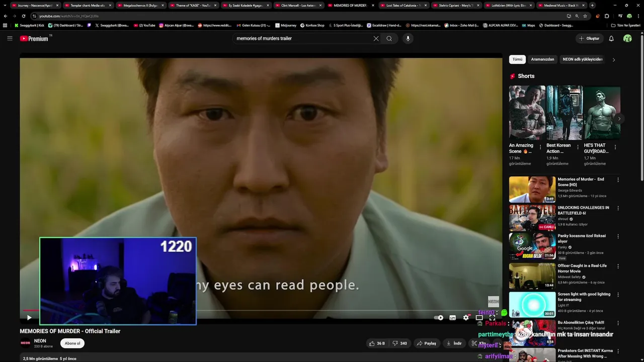Open options for Battlefield 6 video
Viewport: 644px width, 362px height.
point(618,208)
